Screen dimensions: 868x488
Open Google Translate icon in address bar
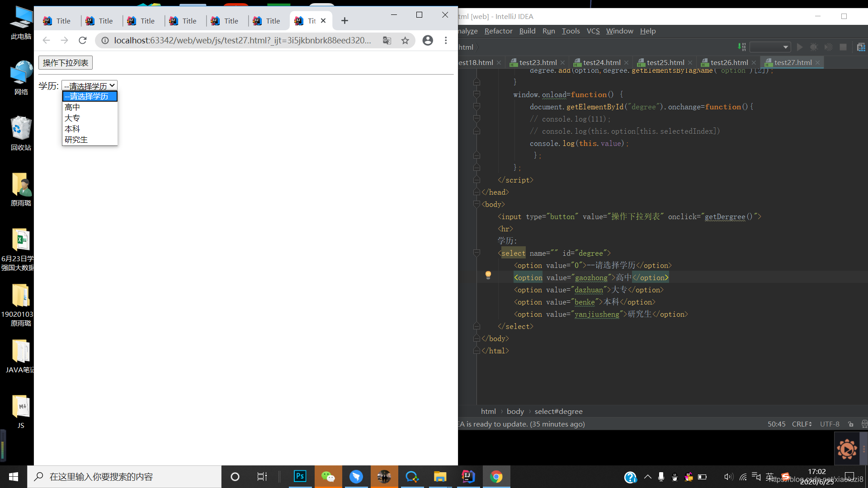coord(387,40)
